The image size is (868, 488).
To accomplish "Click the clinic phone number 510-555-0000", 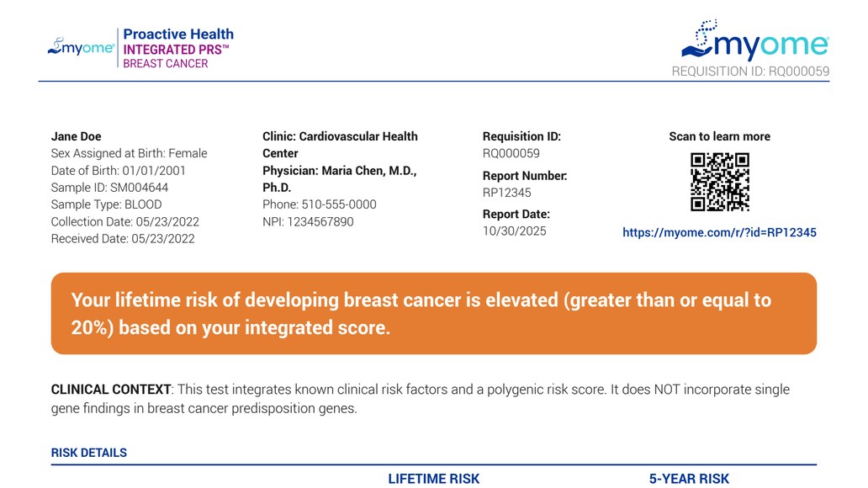I will tap(320, 204).
